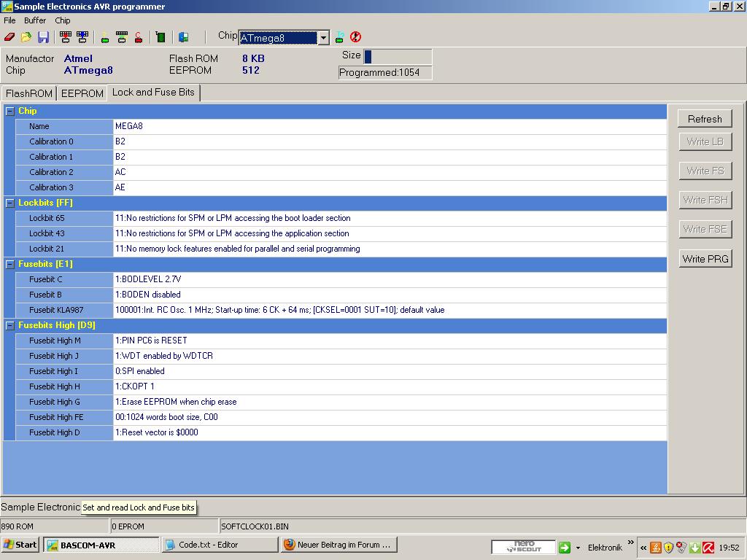This screenshot has height=560, width=747.
Task: Read chip contents via the red chip icon
Action: (x=65, y=36)
